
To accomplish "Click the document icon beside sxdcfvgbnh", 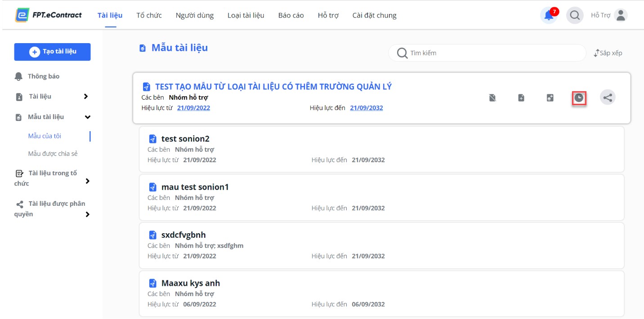I will click(x=153, y=235).
